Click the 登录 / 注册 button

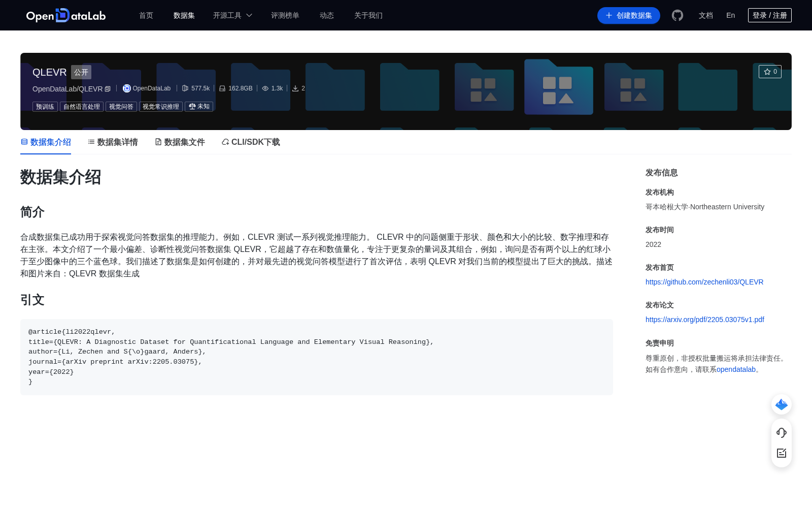pyautogui.click(x=770, y=15)
